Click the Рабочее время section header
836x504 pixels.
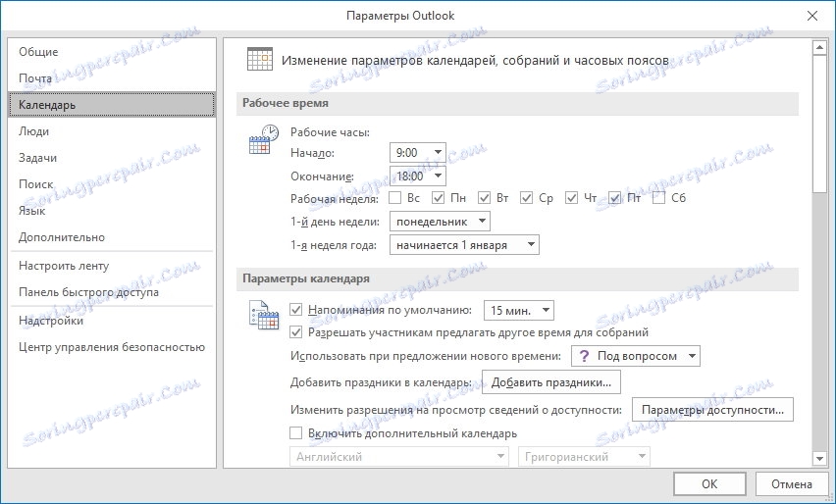pos(517,103)
